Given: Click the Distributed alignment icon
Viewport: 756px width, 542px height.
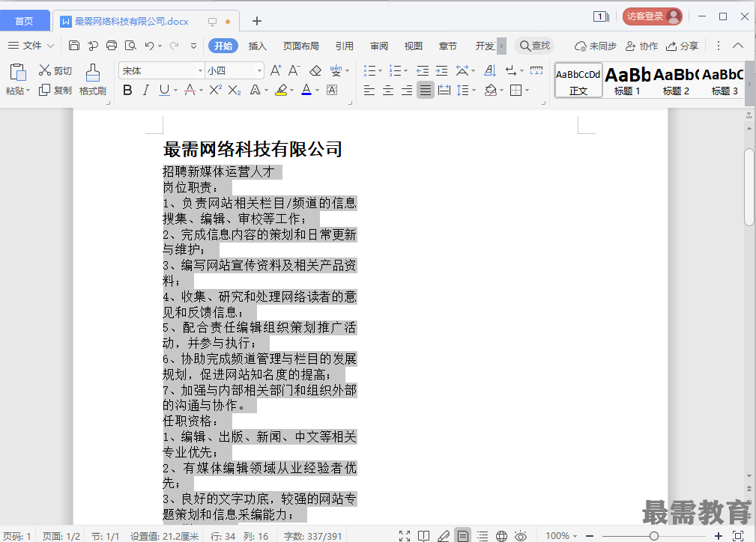Looking at the screenshot, I should [444, 90].
